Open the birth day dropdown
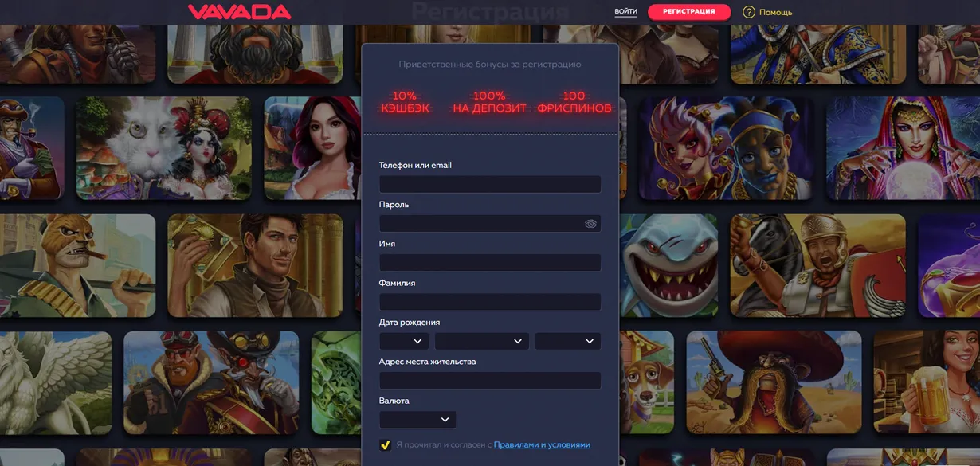This screenshot has height=466, width=980. tap(404, 341)
